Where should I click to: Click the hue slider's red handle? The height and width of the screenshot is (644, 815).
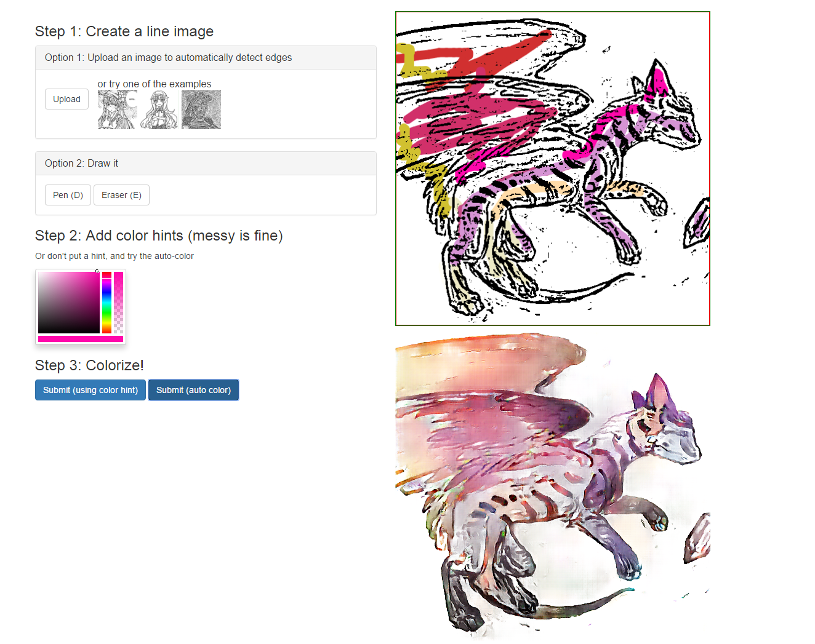click(x=106, y=275)
